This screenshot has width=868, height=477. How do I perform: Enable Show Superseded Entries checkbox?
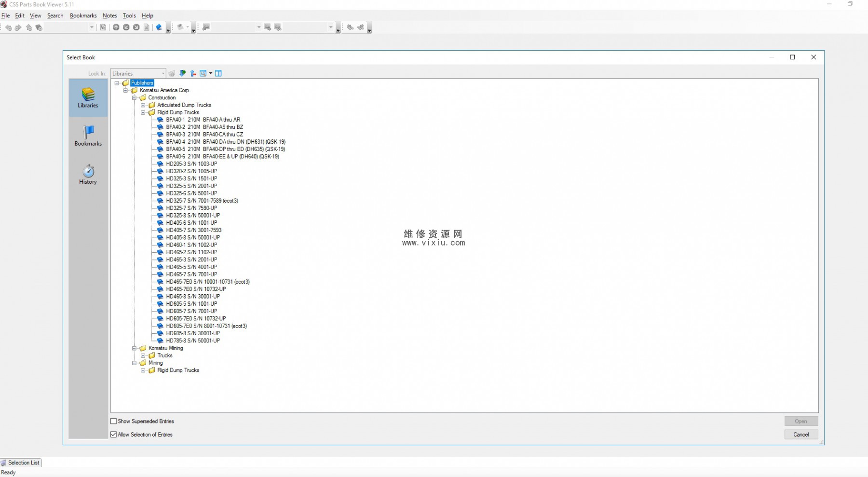[x=114, y=421]
